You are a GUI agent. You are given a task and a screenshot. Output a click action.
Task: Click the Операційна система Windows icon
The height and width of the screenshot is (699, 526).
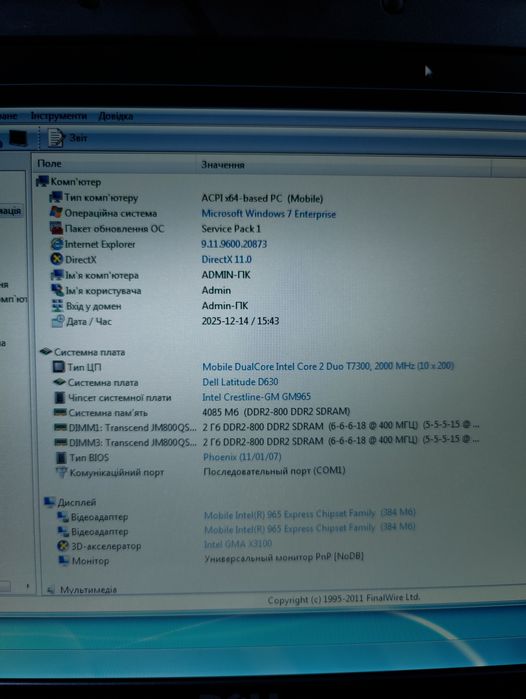(x=56, y=212)
